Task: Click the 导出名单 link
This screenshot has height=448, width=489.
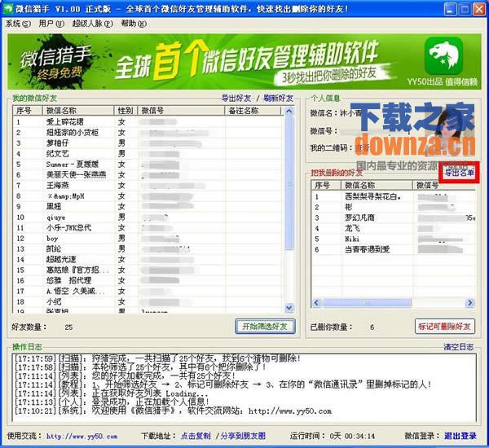Action: (459, 173)
